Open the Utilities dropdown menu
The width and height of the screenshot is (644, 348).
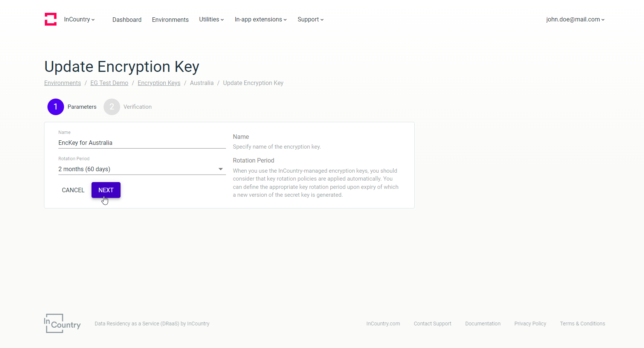[211, 19]
